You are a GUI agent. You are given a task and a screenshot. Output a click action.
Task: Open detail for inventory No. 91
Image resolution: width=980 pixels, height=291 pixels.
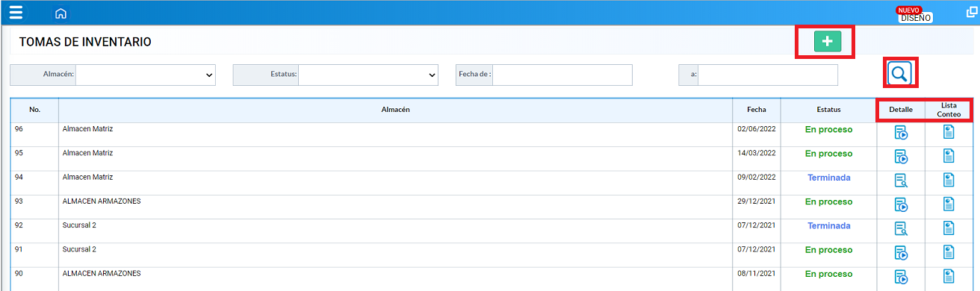coord(901,254)
